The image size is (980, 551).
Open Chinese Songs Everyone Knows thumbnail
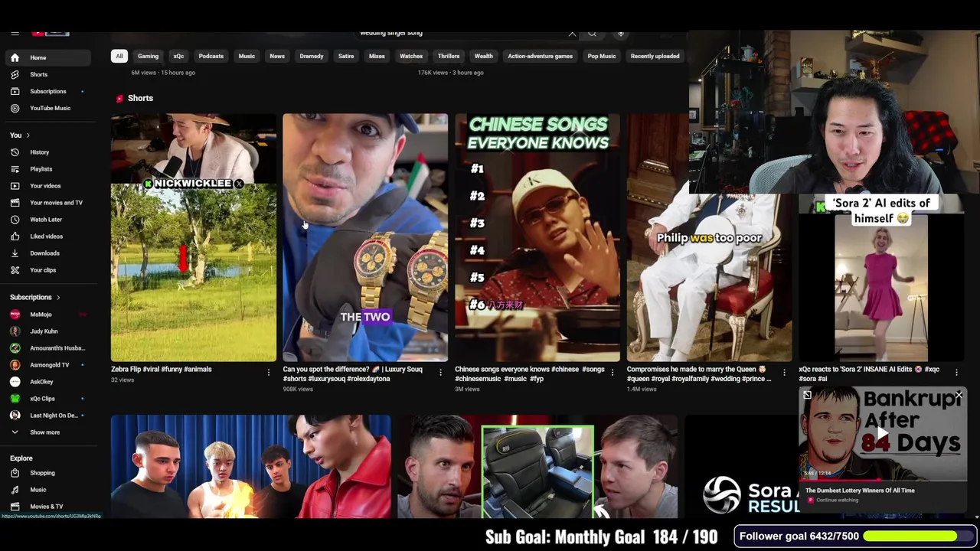[537, 237]
